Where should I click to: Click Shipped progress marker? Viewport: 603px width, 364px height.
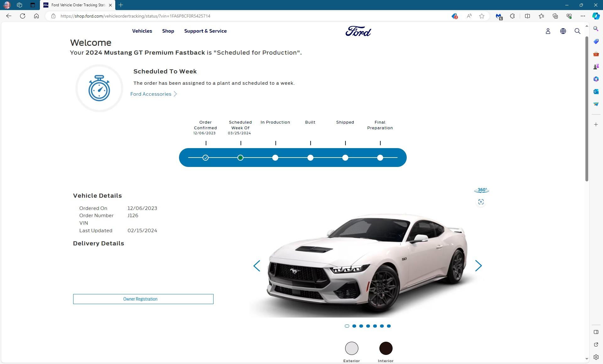[x=345, y=158]
